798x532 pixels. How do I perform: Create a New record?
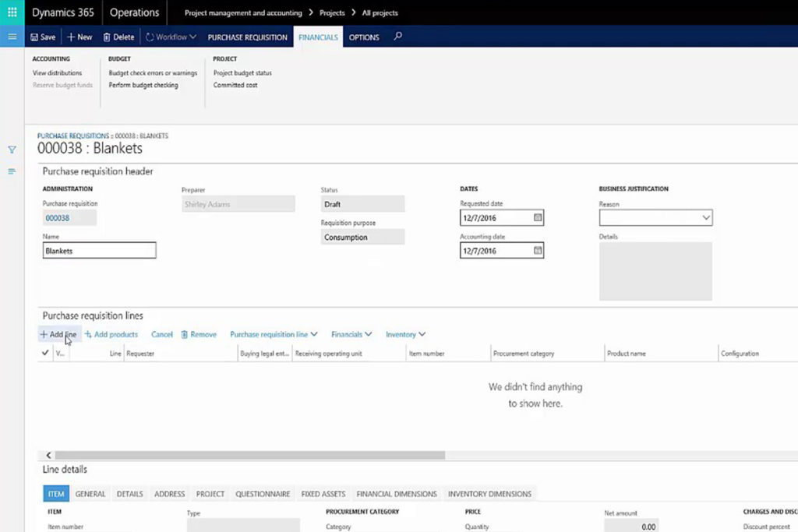coord(79,37)
